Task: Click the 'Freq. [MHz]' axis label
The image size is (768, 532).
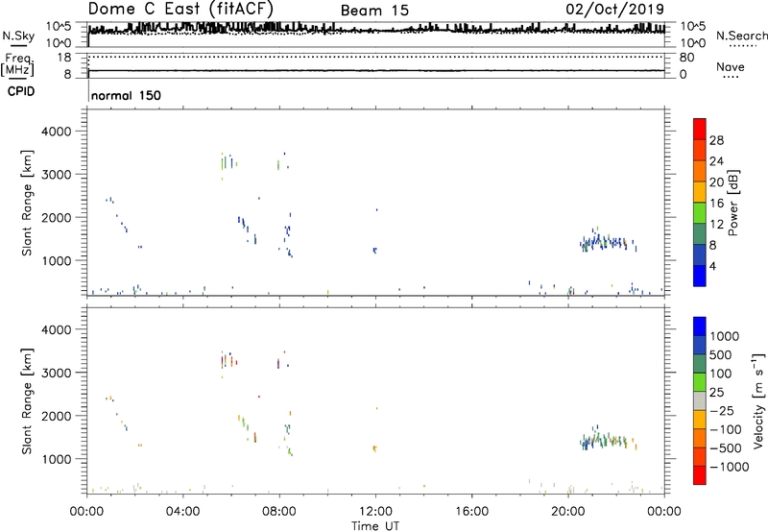Action: 17,64
